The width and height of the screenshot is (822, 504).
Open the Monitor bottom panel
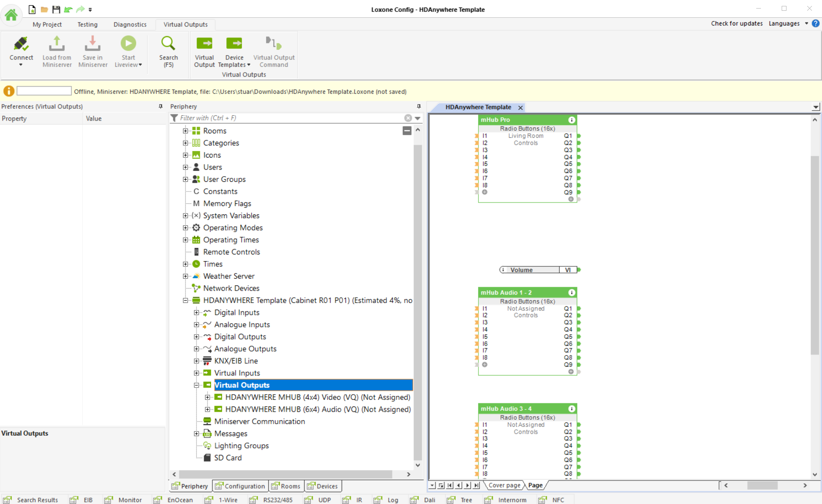point(123,500)
